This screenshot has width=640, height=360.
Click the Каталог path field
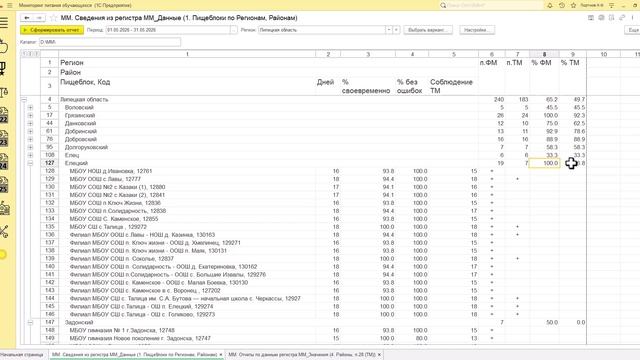110,42
